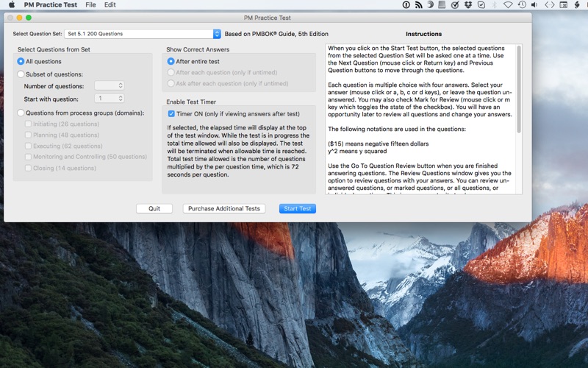Viewport: 588px width, 368px height.
Task: Check the Closing (14 questions) box
Action: (x=28, y=168)
